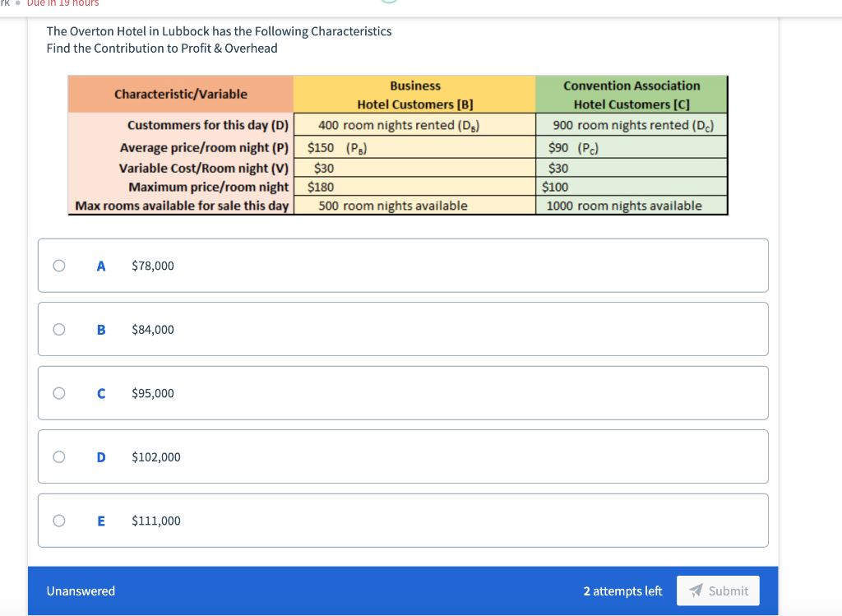The height and width of the screenshot is (616, 842).
Task: Click the 'Variable Cost/Room night (V)' row label
Action: pyautogui.click(x=204, y=168)
